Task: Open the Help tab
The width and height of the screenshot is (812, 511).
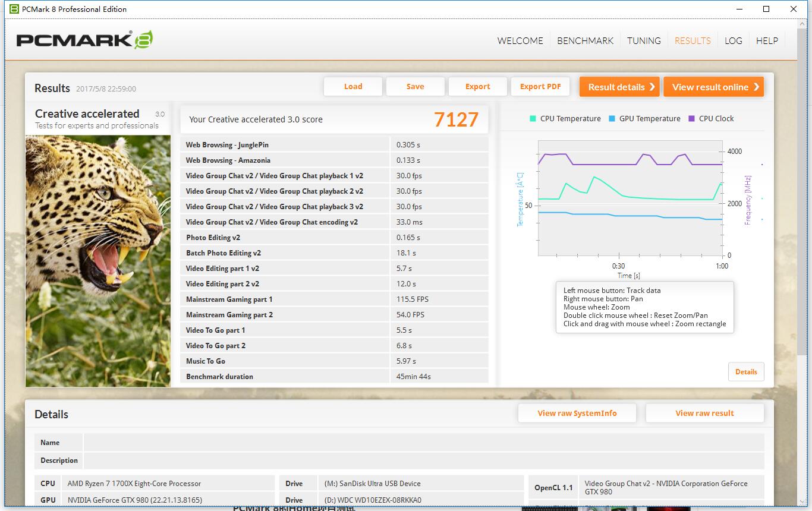Action: point(767,40)
